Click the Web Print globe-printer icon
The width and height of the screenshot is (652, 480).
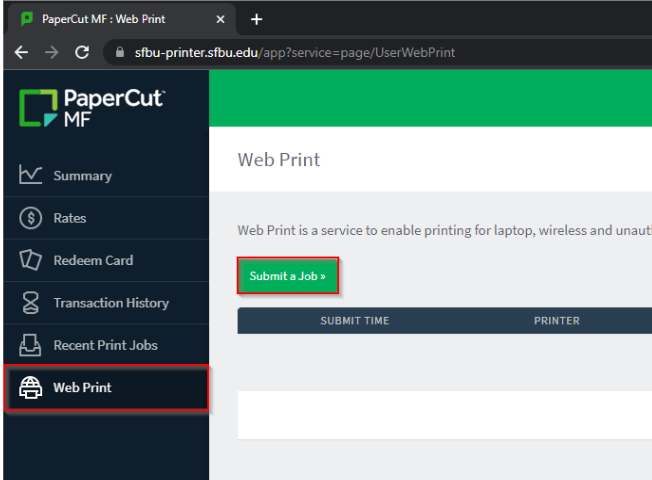(x=30, y=388)
